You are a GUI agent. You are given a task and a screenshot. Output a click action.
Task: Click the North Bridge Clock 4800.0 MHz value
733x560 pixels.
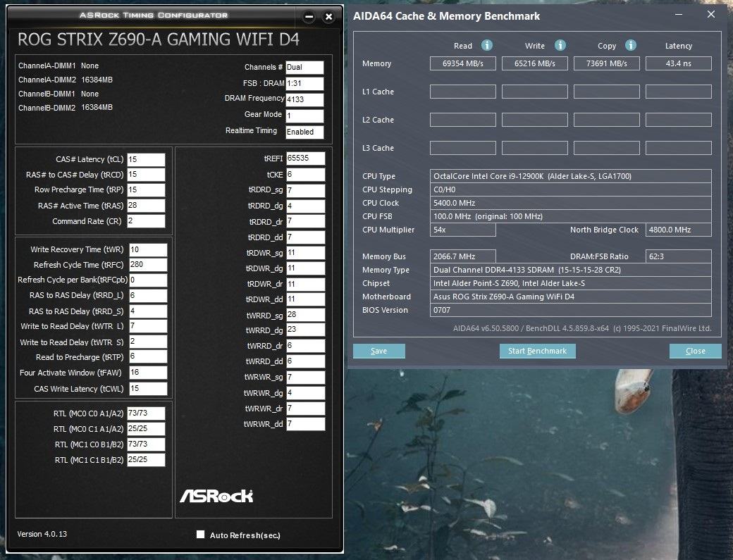point(679,230)
